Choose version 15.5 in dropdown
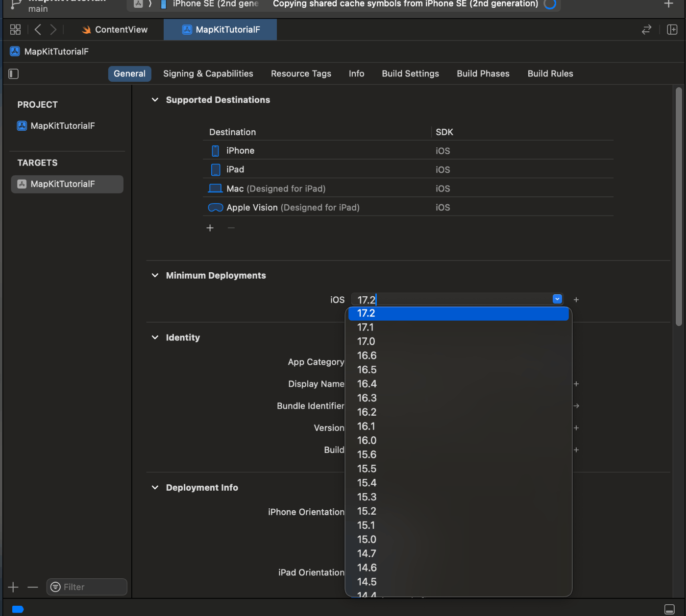Image resolution: width=686 pixels, height=616 pixels. pyautogui.click(x=459, y=469)
